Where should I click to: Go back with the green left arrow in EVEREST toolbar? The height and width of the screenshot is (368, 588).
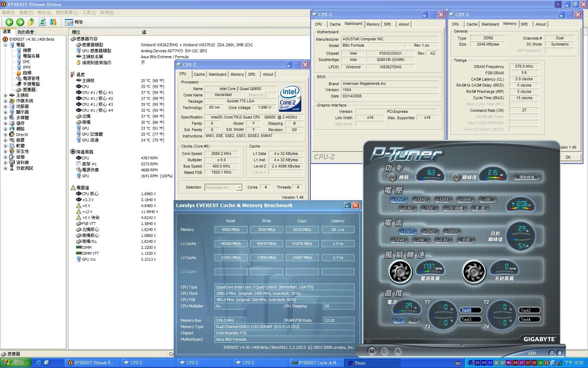(9, 22)
